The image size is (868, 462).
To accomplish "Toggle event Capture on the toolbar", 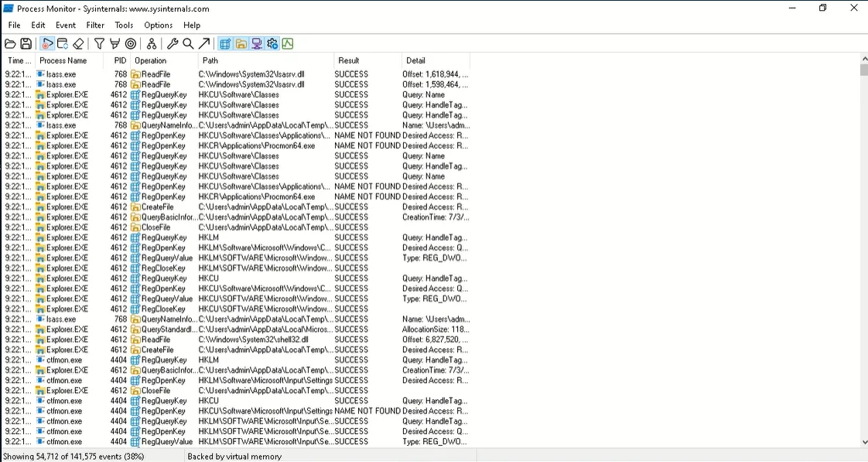I will click(x=48, y=44).
